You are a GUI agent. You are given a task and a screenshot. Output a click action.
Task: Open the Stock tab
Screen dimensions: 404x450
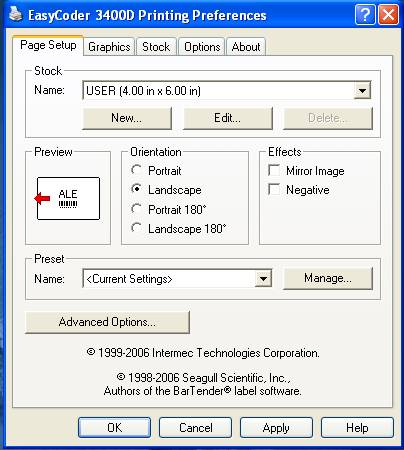coord(156,47)
